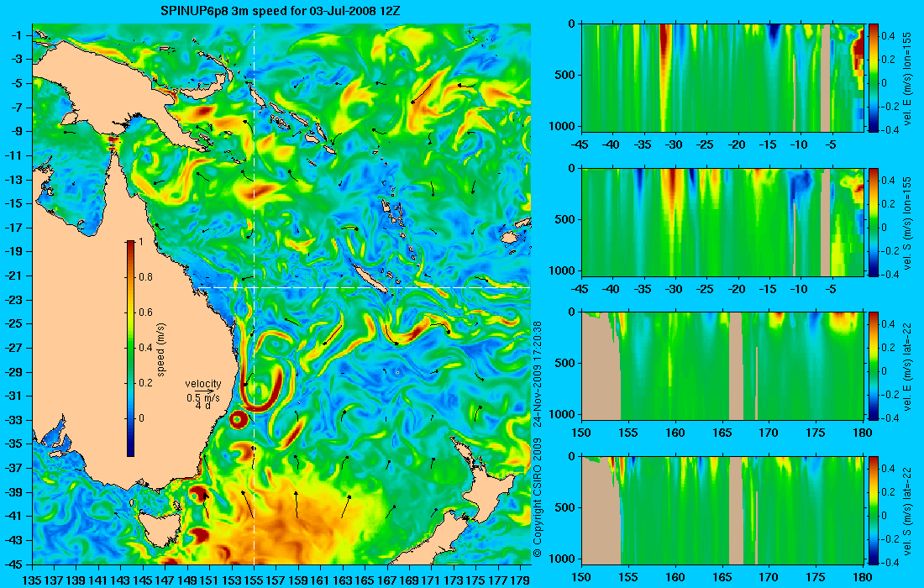
Task: Click the '180' tick under bottom section plot
Action: [x=863, y=577]
